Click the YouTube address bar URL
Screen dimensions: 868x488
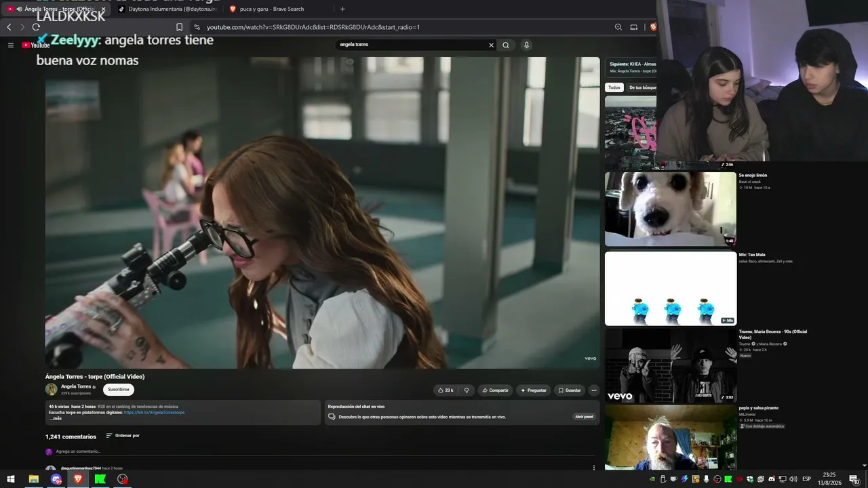pos(313,27)
